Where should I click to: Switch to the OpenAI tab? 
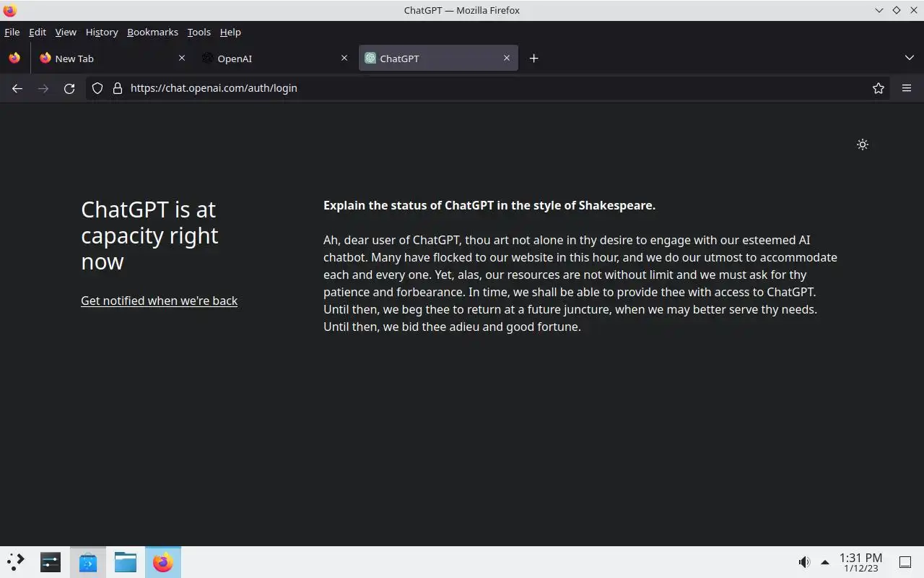(x=275, y=59)
